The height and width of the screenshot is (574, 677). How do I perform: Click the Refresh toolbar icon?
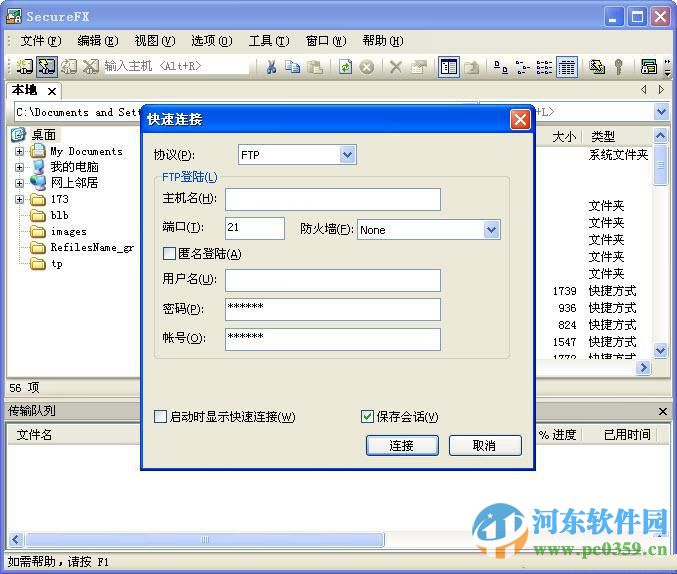(x=345, y=67)
